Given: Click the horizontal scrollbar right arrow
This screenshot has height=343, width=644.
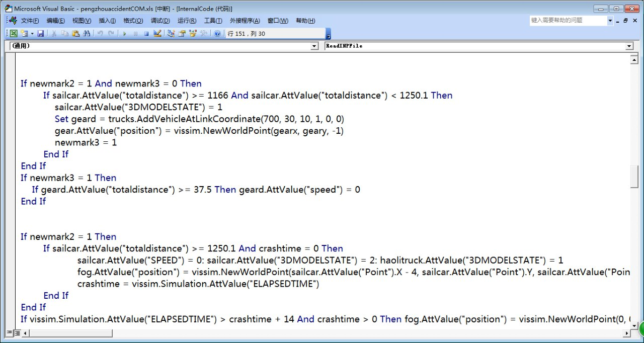Looking at the screenshot, I should tap(626, 333).
